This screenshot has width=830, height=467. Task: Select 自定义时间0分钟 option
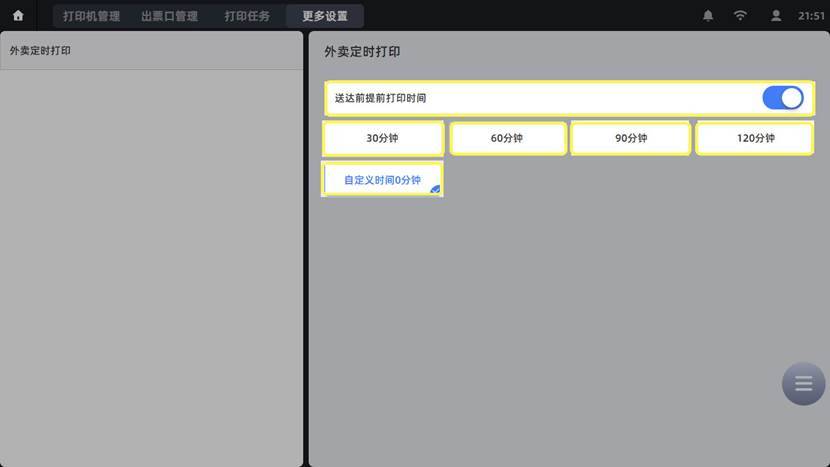click(382, 179)
